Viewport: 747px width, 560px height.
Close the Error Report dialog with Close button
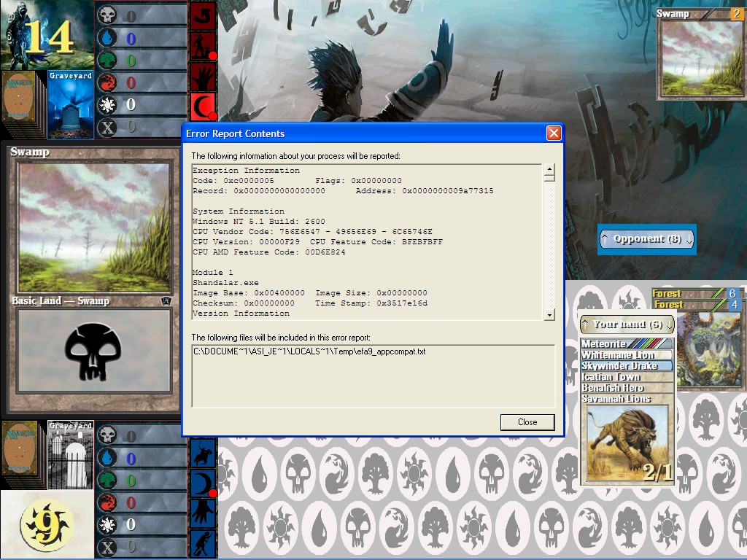tap(527, 422)
